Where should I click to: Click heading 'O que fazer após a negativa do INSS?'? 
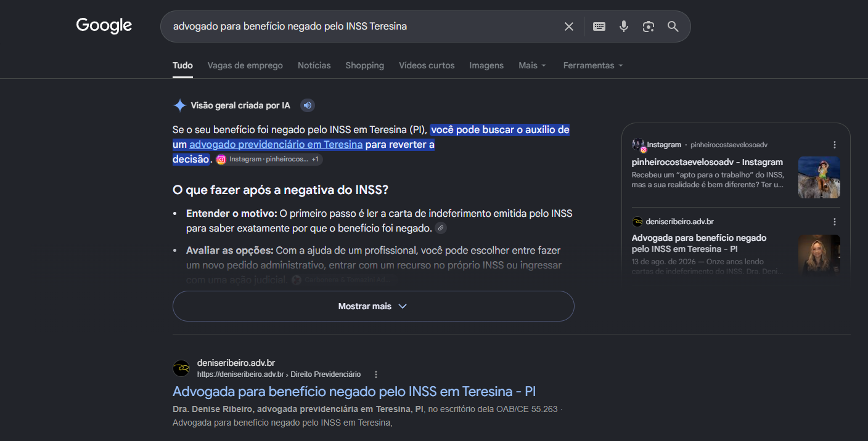[280, 190]
